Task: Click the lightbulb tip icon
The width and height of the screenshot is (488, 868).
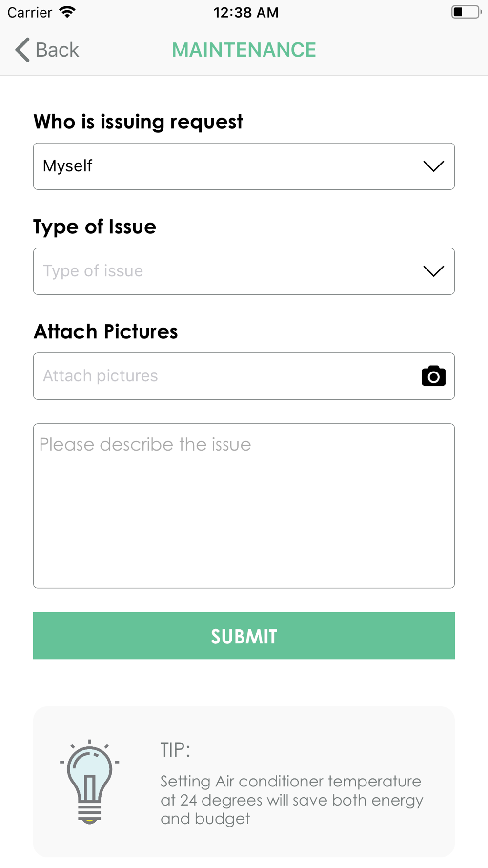Action: [89, 782]
